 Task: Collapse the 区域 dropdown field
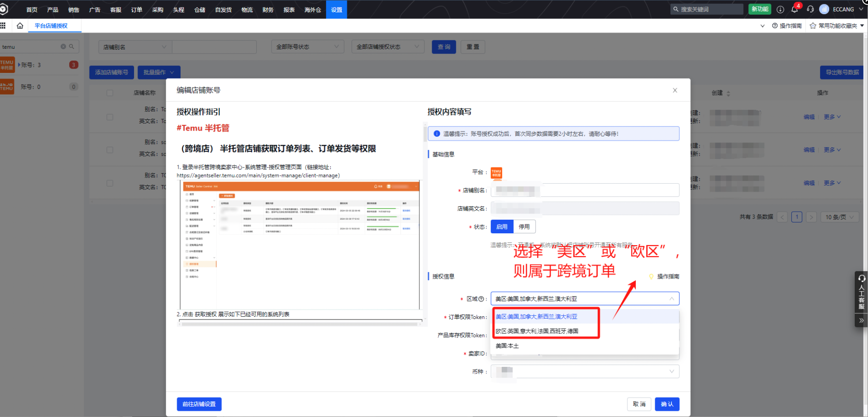[585, 299]
